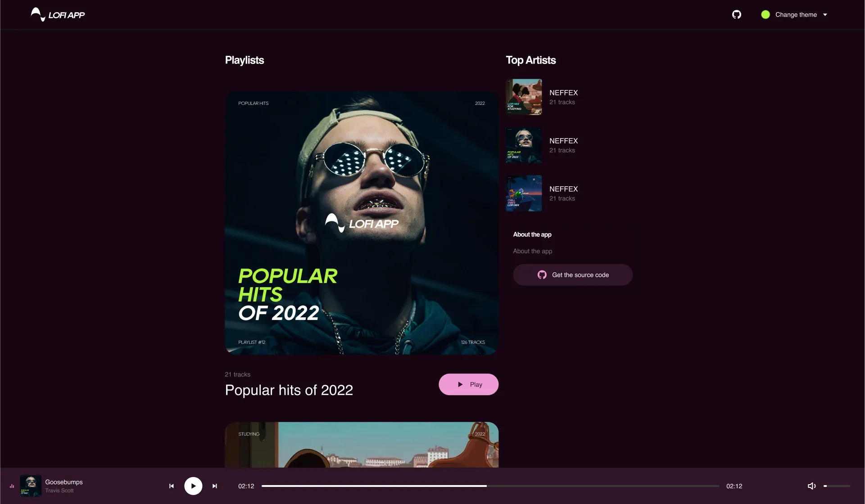
Task: Go to the previous track
Action: tap(172, 486)
